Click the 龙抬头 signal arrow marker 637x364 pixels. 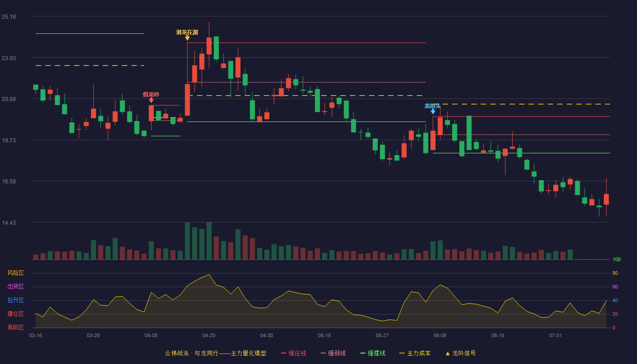tap(433, 111)
